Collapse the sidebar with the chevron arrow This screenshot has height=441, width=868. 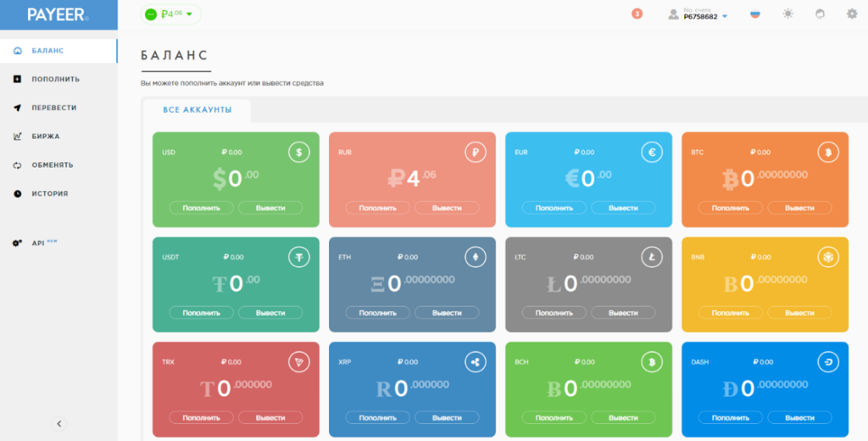(x=58, y=424)
